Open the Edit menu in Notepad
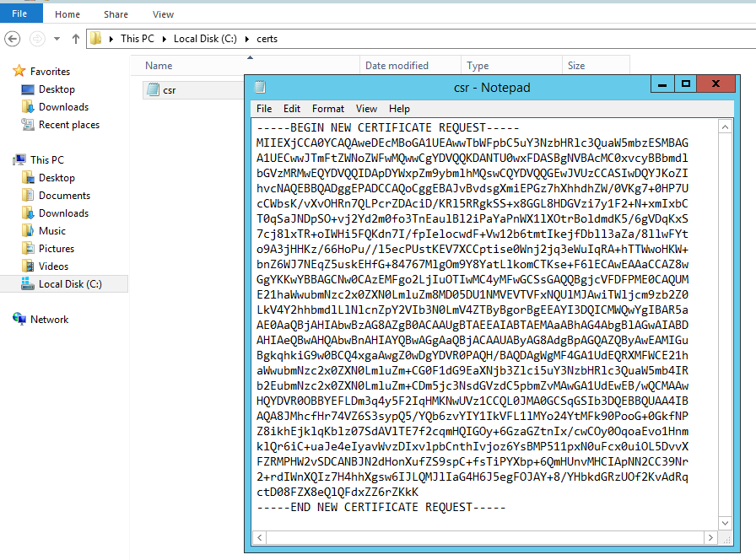The width and height of the screenshot is (756, 560). pos(292,109)
